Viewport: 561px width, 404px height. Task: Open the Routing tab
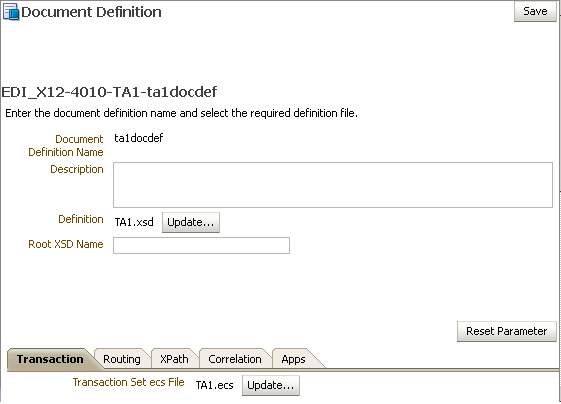click(x=122, y=359)
